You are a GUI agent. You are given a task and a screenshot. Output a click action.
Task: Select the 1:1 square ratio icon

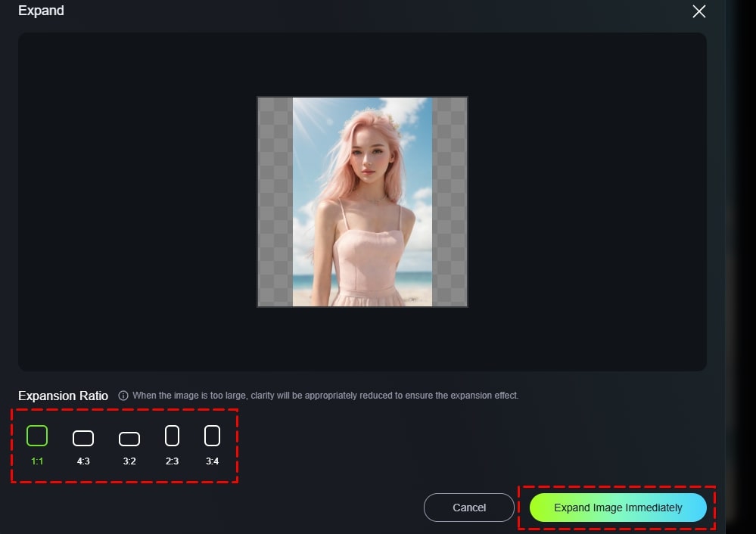(37, 436)
